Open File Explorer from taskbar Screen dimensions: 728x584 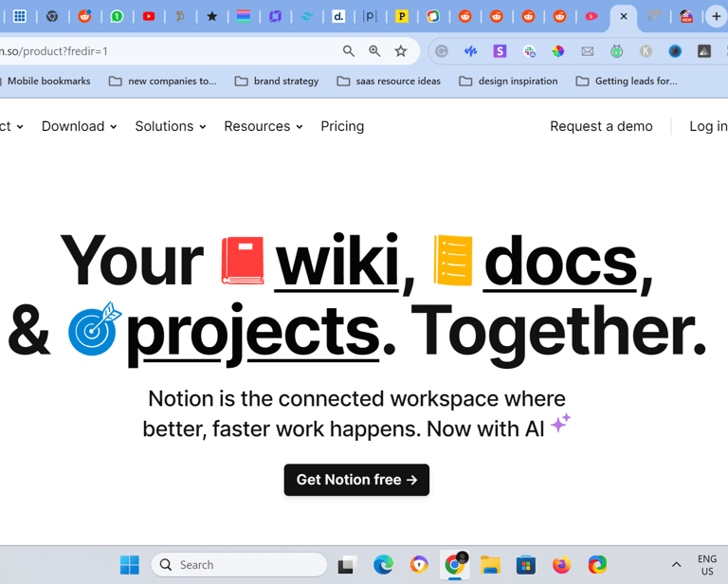point(490,565)
